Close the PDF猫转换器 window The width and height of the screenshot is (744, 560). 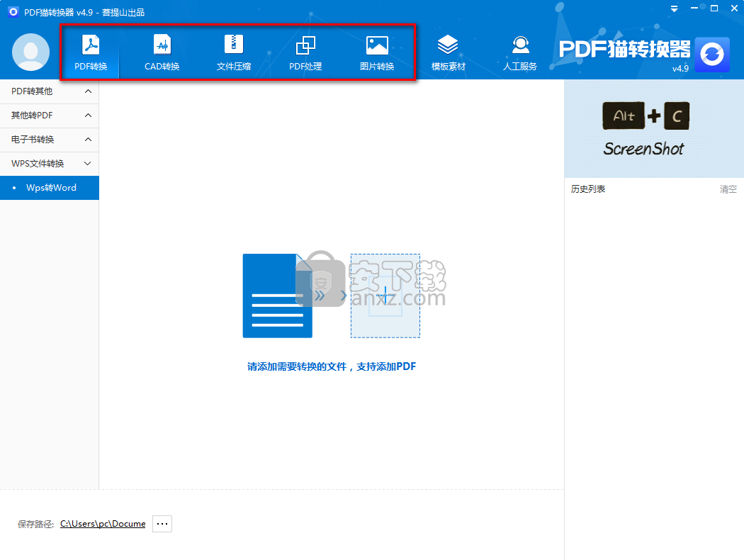point(734,8)
